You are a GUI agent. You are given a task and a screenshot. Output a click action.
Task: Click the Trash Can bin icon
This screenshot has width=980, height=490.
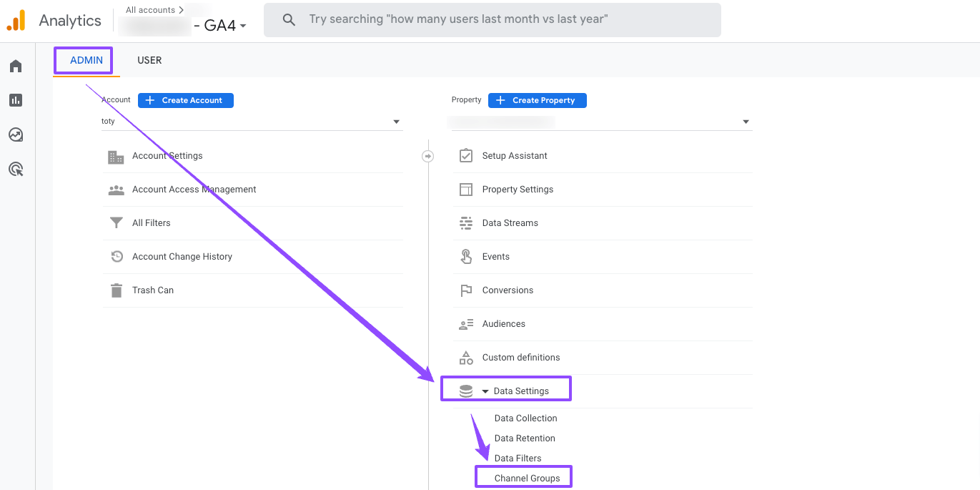(116, 290)
